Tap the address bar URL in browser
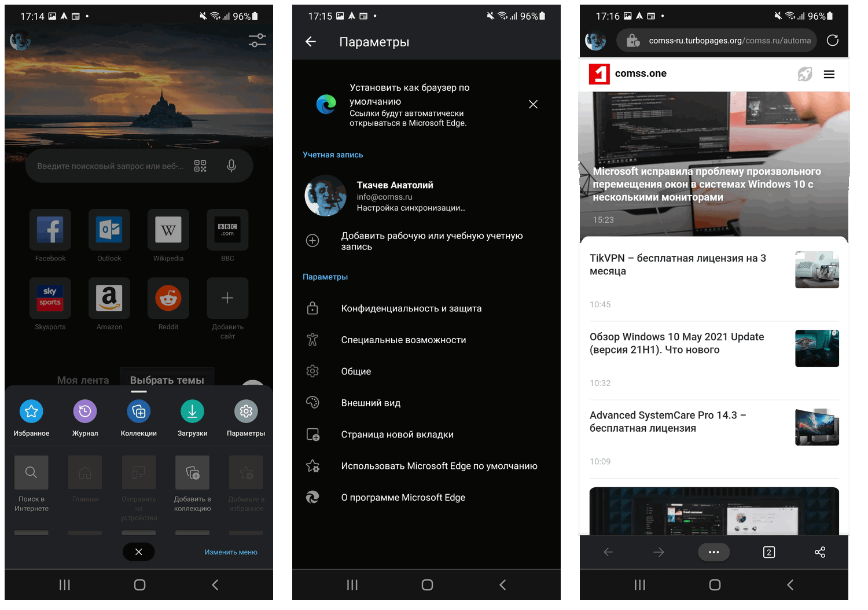This screenshot has width=868, height=610. 729,41
